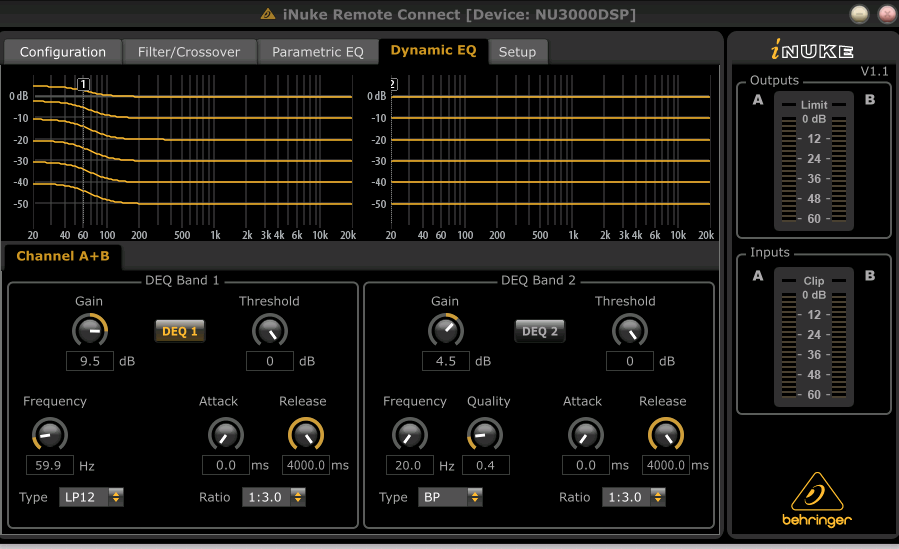Click the iNUKE logo
Screen dimensions: 899x549
pos(812,50)
